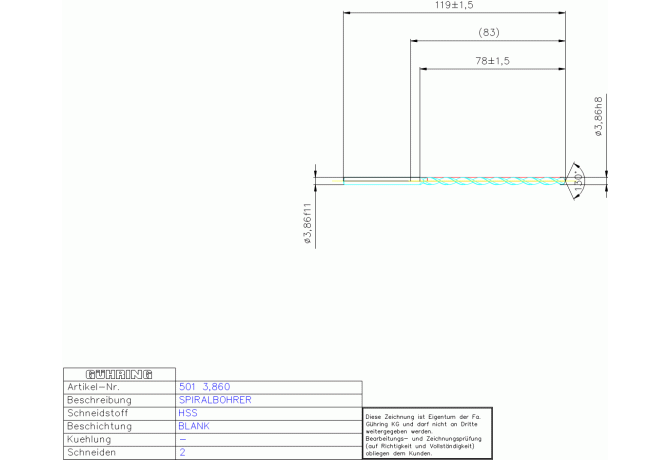Click the plain drill shank section

[380, 181]
